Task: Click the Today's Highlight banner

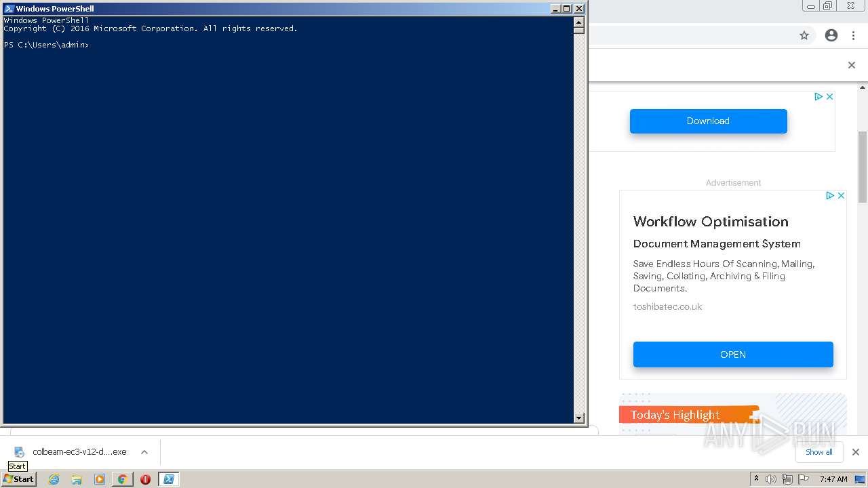Action: point(689,415)
